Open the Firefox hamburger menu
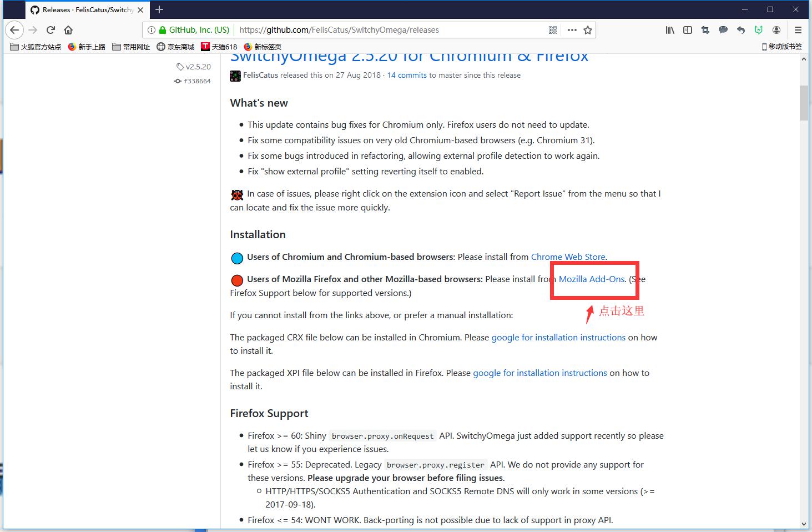The width and height of the screenshot is (812, 532). click(798, 30)
